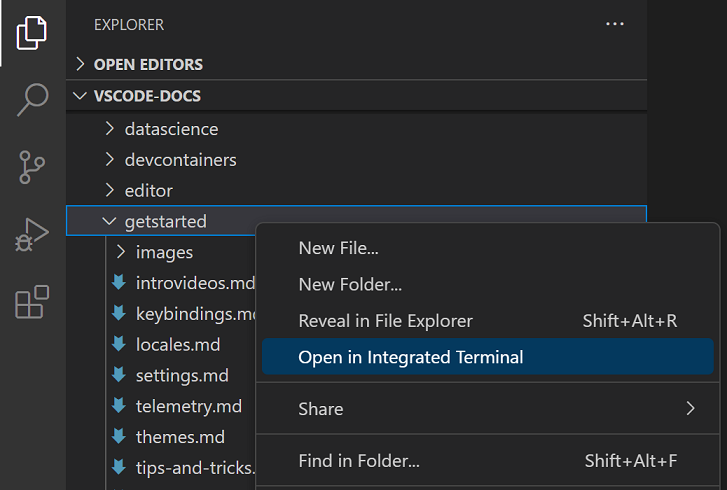The height and width of the screenshot is (490, 727).
Task: Select Find in Folder... menu entry
Action: [x=358, y=461]
